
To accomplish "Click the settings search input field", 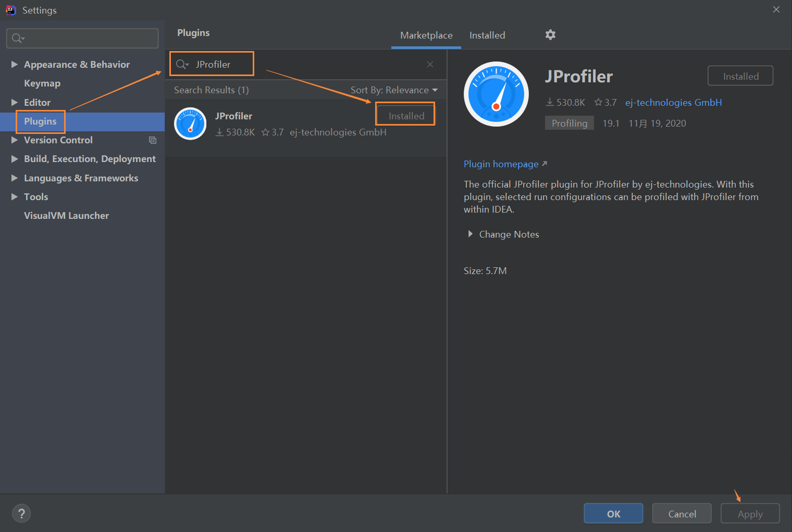I will [89, 38].
